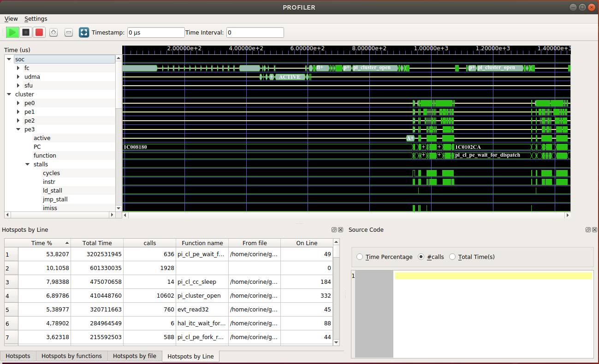Collapse the stalls tree node
The width and height of the screenshot is (599, 364).
27,164
